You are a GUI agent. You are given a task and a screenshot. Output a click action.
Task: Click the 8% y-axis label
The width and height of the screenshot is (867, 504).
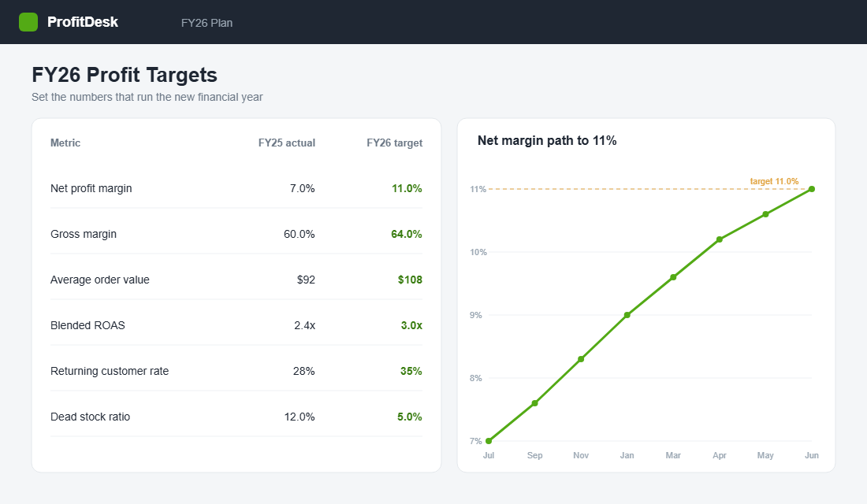(475, 378)
